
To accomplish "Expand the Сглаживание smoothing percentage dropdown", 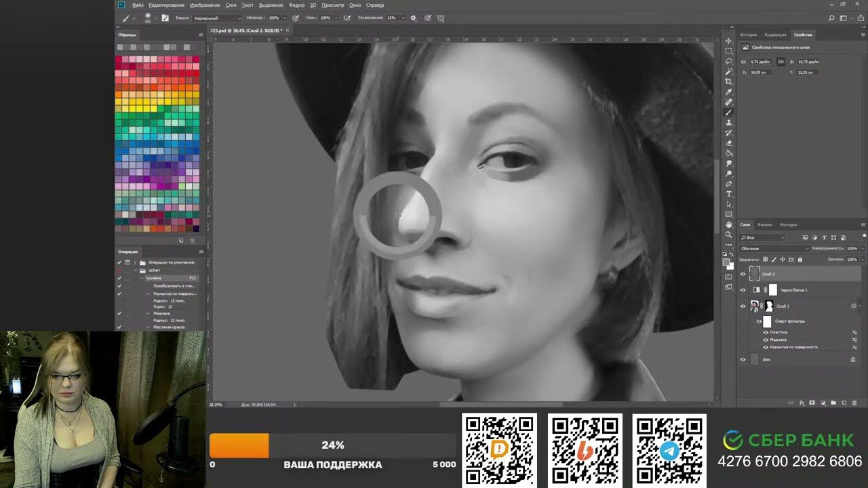I will pyautogui.click(x=403, y=18).
